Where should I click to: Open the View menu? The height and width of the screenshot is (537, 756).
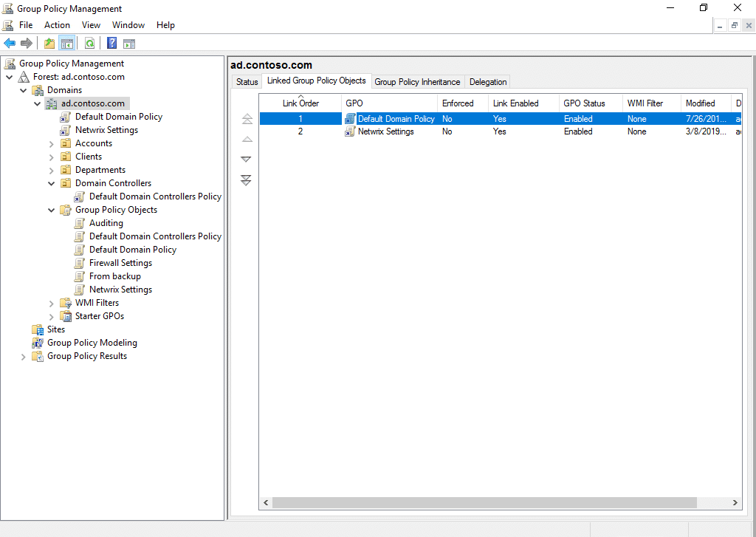point(91,25)
